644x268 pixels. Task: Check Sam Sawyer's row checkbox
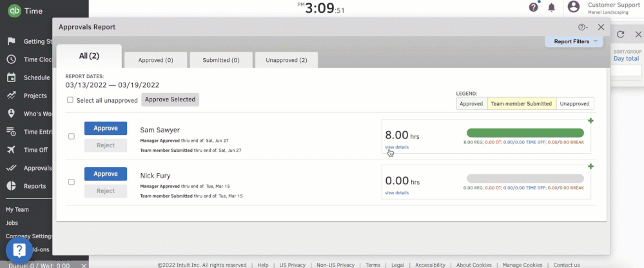[x=72, y=136]
